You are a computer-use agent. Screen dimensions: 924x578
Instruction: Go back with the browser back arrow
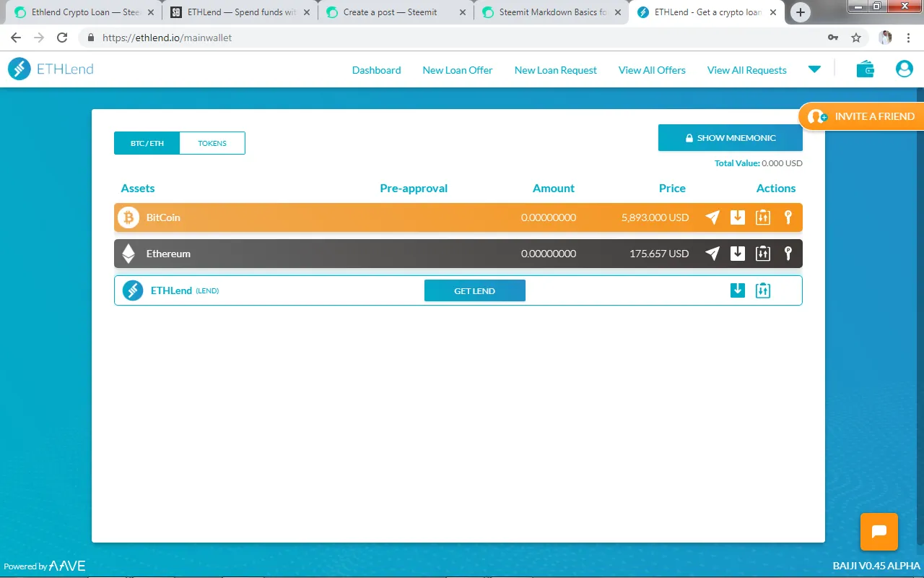[x=16, y=38]
